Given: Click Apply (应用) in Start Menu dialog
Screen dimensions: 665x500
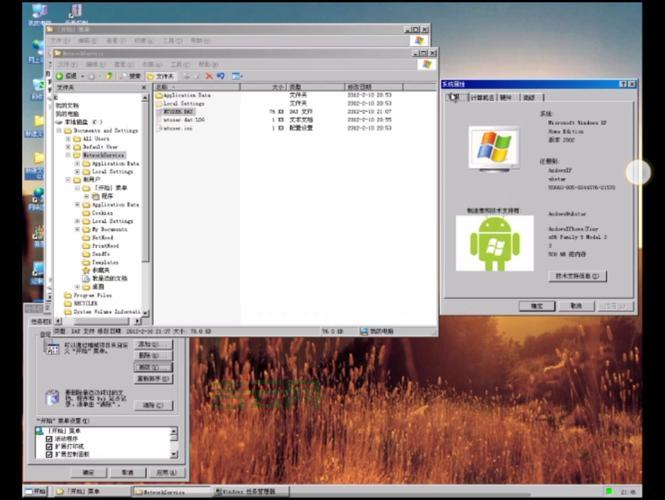Looking at the screenshot, I should click(x=167, y=472).
